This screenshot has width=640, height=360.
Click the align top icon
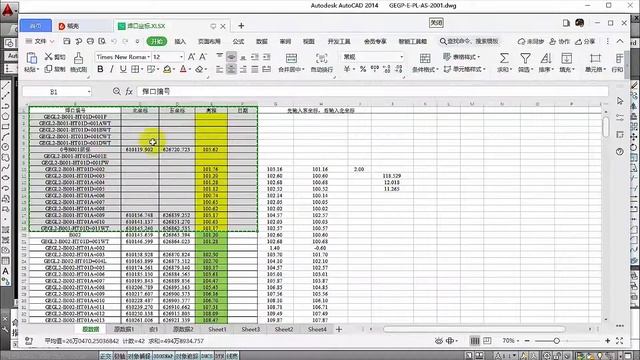click(220, 57)
